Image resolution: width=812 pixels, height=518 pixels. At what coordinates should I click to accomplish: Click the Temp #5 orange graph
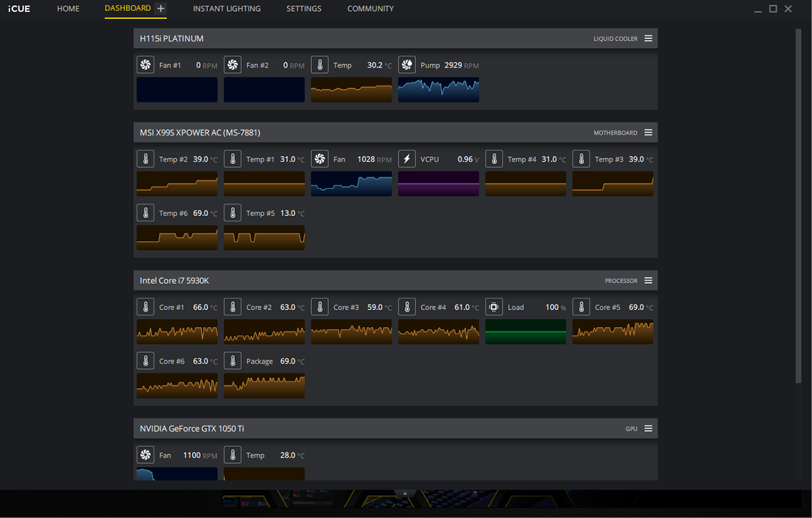pyautogui.click(x=264, y=238)
